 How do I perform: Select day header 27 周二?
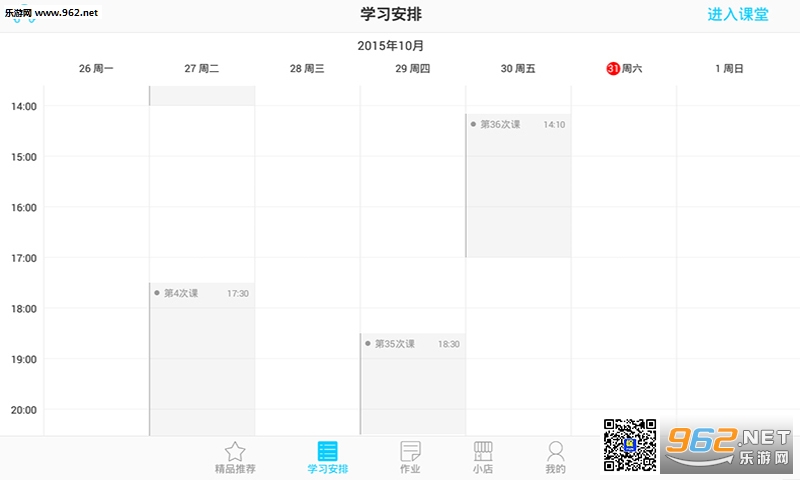(x=202, y=68)
